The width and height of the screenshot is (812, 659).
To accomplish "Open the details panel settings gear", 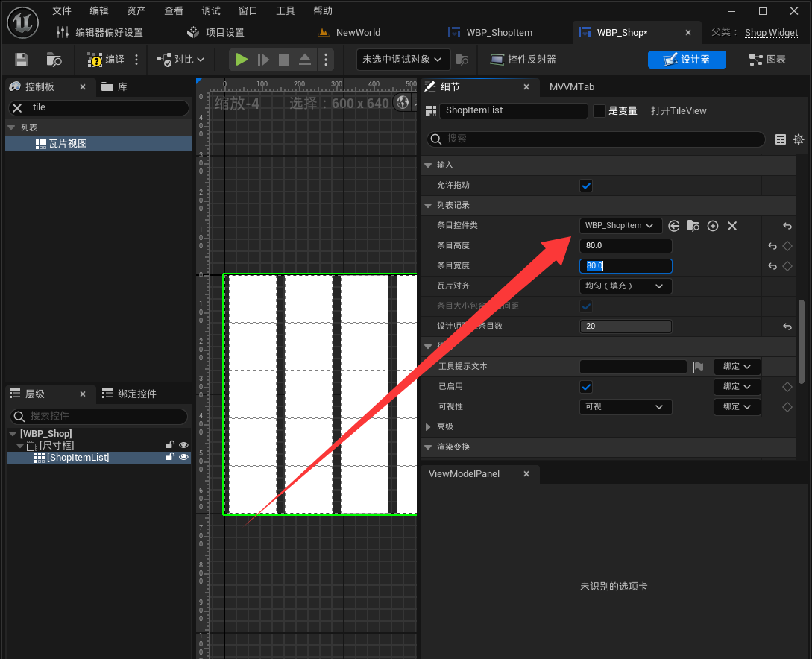I will click(x=799, y=139).
